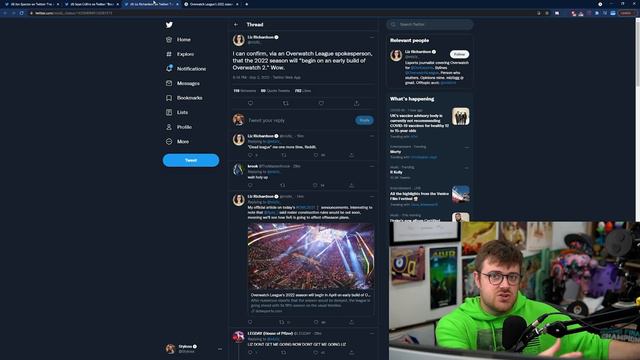Image resolution: width=640 pixels, height=360 pixels.
Task: Open main tweet's three-dot options menu
Action: pos(371,37)
